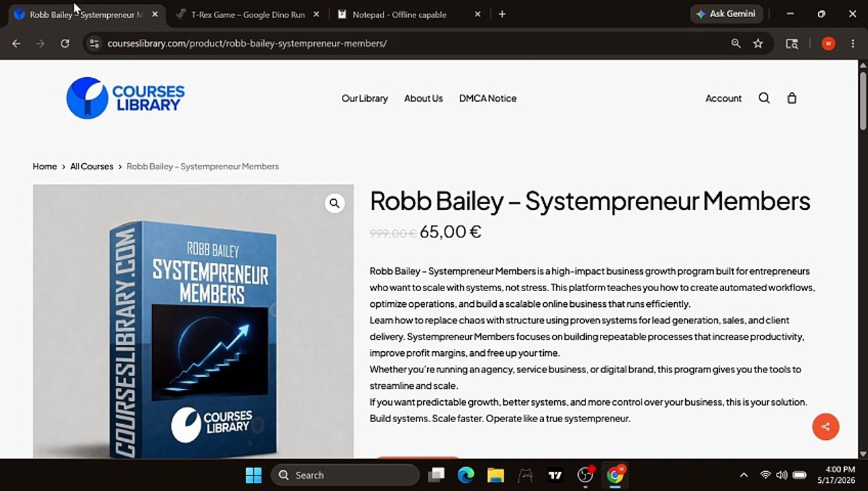Open the DMCA Notice menu item
868x491 pixels.
click(487, 98)
